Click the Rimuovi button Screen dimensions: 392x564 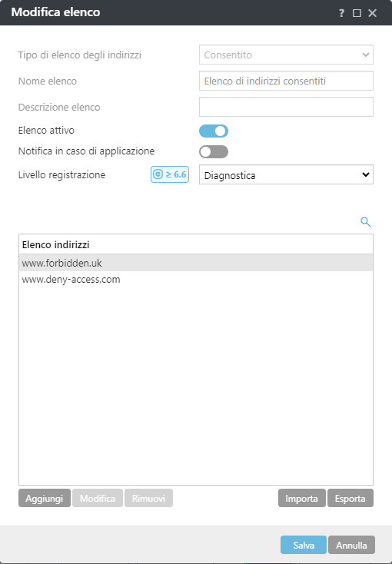pos(148,498)
